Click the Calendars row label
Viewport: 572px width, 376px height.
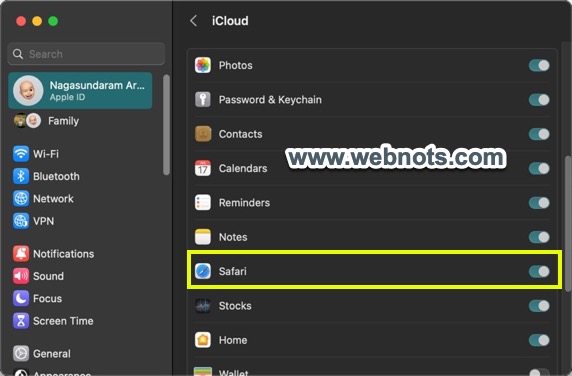tap(243, 168)
